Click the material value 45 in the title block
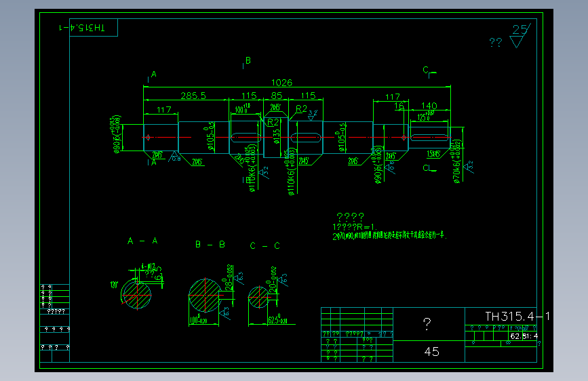 click(x=431, y=352)
